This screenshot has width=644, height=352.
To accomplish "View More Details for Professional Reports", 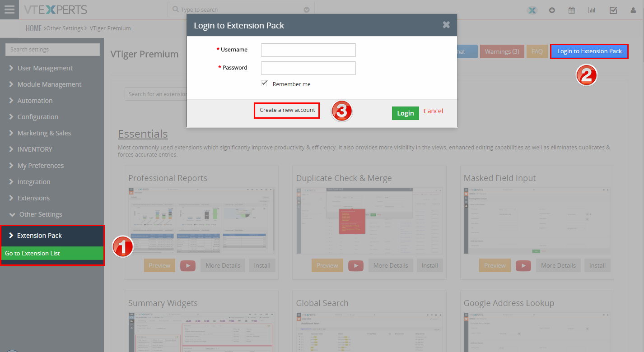I will 223,265.
